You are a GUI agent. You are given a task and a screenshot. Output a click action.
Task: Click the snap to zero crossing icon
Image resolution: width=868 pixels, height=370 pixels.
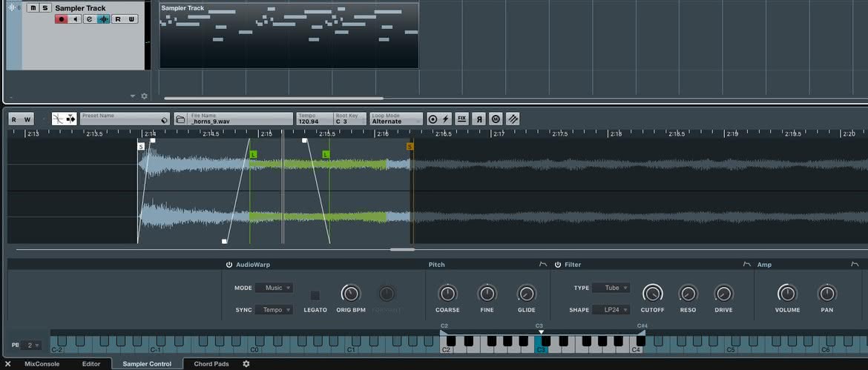(58, 119)
